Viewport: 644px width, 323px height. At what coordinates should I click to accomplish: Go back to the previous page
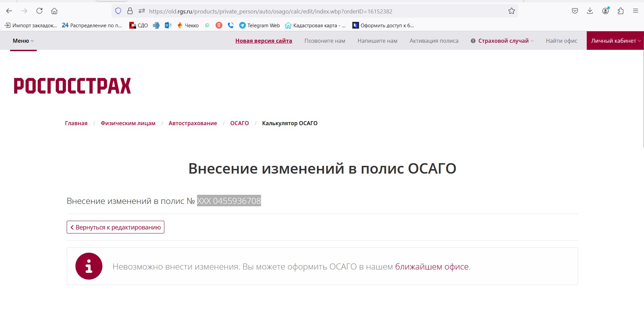point(9,11)
